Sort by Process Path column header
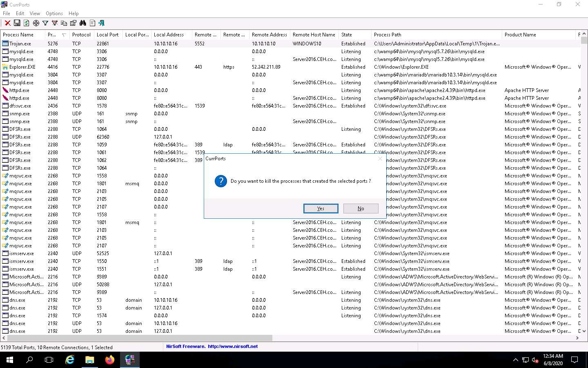588x368 pixels. [x=437, y=35]
